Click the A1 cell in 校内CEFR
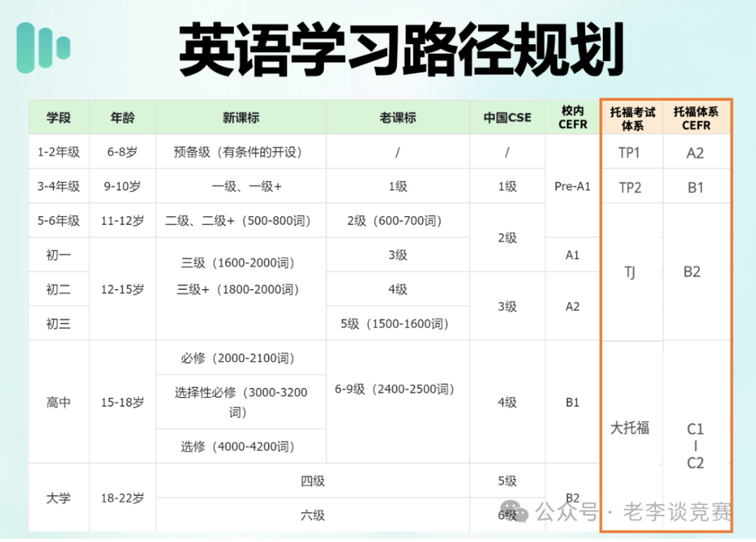Viewport: 756px width, 542px height. (573, 255)
